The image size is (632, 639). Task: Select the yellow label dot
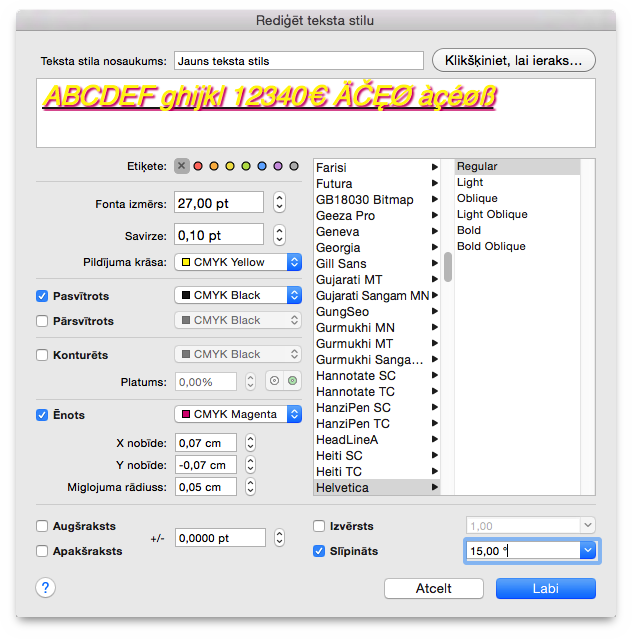pyautogui.click(x=230, y=166)
